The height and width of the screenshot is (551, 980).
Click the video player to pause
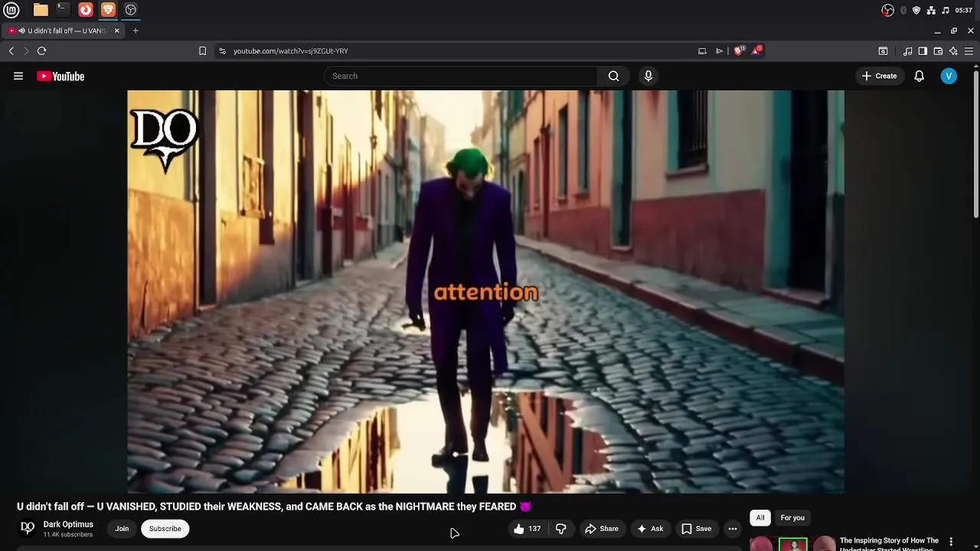pos(485,292)
